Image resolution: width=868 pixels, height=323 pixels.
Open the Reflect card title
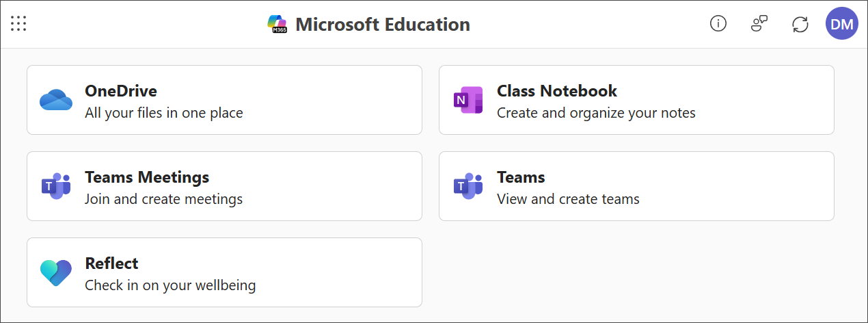[111, 263]
